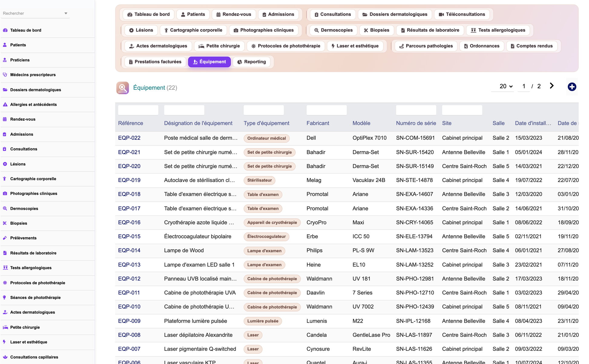Sort by Référence column header

130,123
